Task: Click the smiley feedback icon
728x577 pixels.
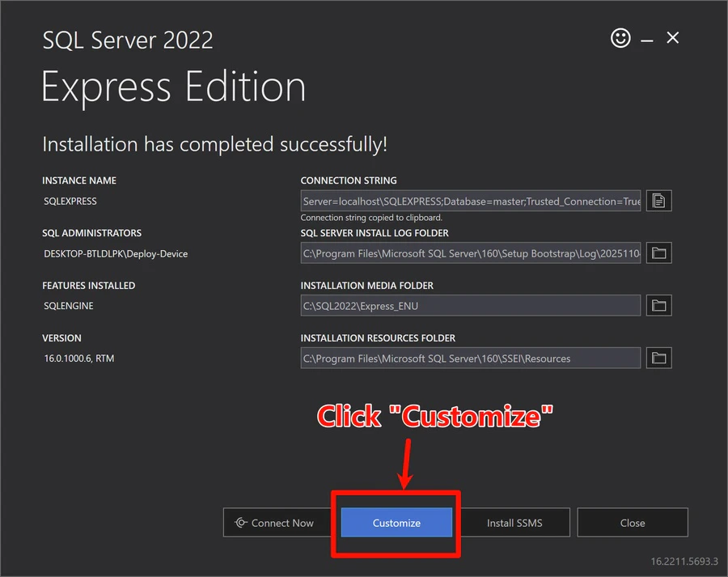Action: click(x=620, y=37)
